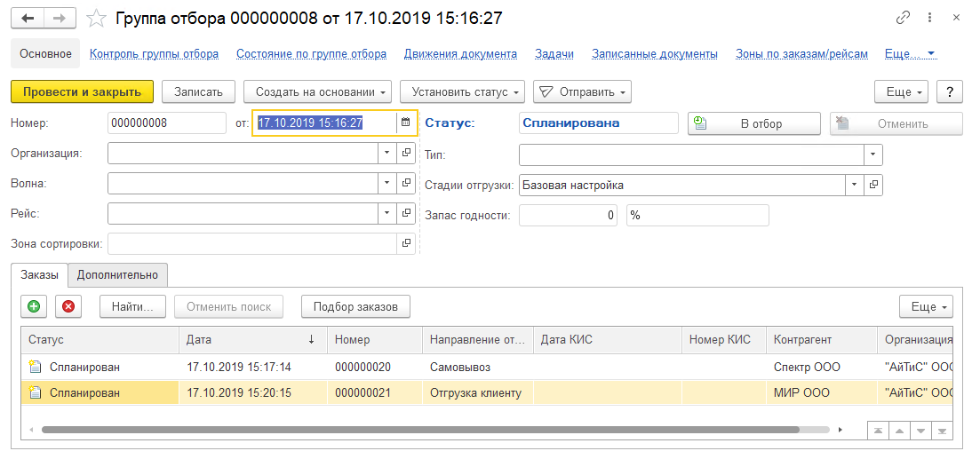Select the Заказы tab
This screenshot has height=459, width=980.
39,274
